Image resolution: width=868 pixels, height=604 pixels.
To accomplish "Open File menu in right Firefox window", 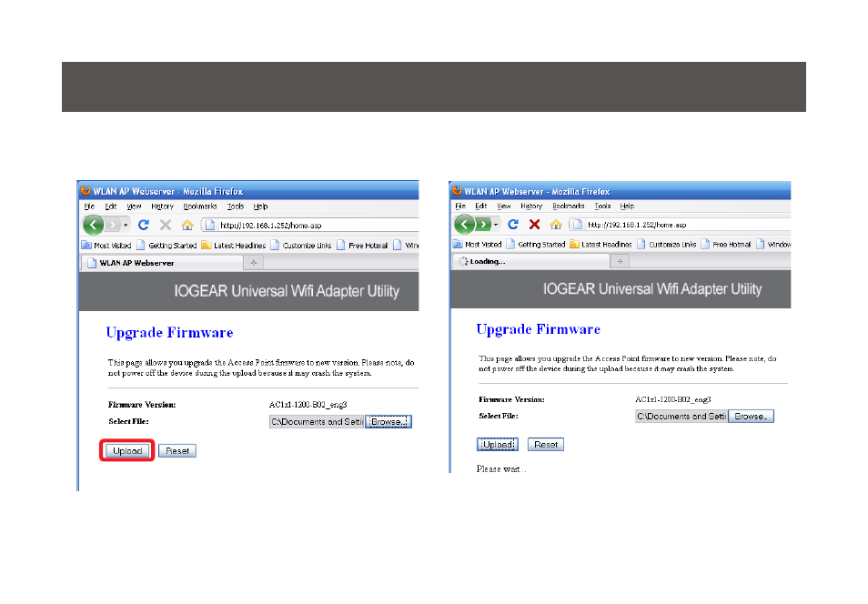I will [x=460, y=206].
